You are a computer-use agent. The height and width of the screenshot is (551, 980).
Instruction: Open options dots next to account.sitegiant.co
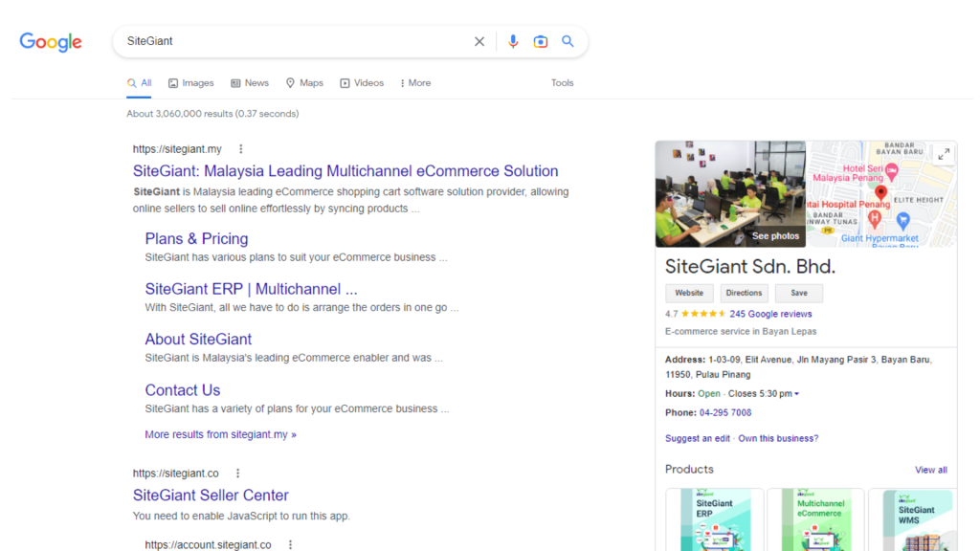tap(290, 544)
